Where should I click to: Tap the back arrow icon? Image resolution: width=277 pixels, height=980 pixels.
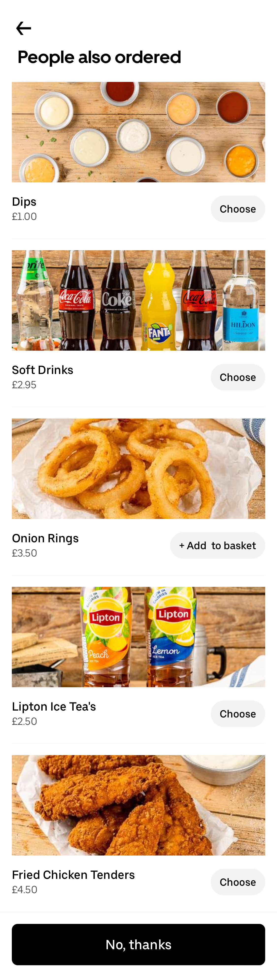click(x=24, y=28)
